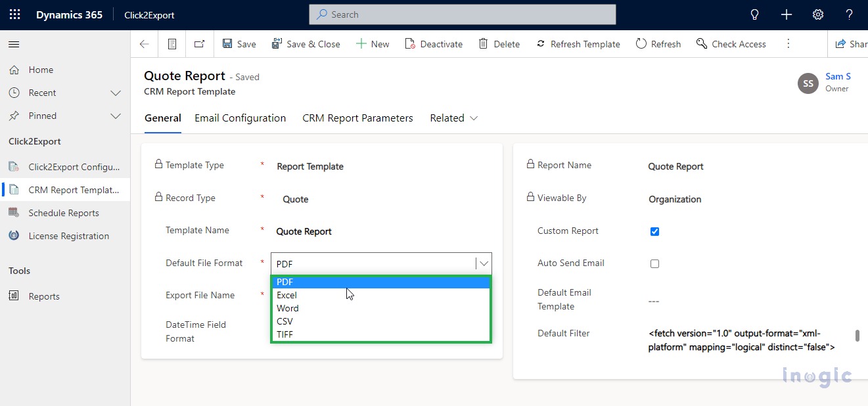Enable the Auto Send Email checkbox

click(654, 263)
